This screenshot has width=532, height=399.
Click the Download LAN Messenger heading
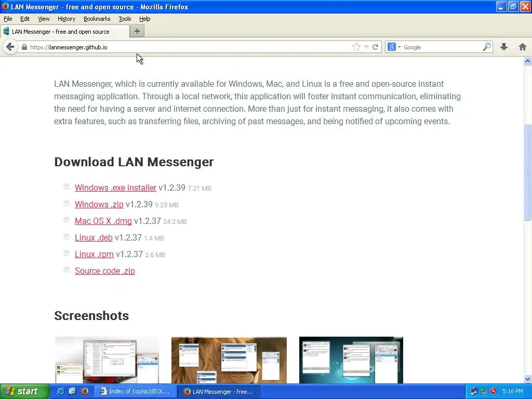click(134, 162)
